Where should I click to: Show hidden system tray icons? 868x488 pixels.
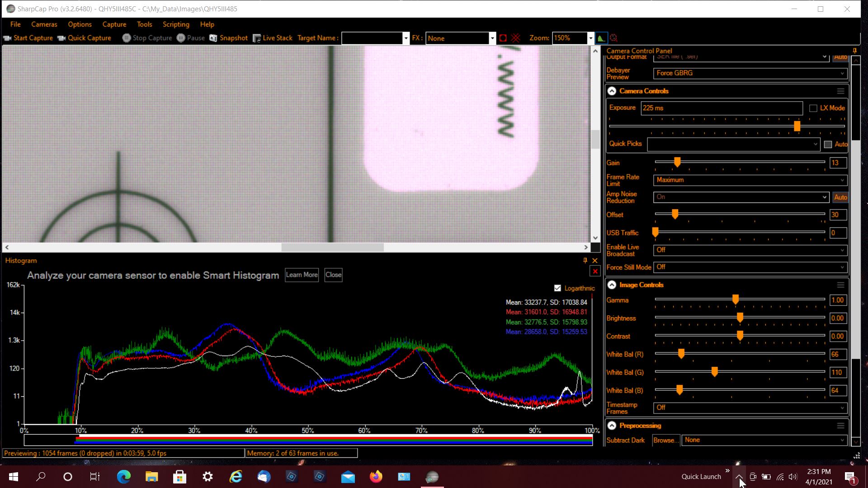pyautogui.click(x=739, y=477)
